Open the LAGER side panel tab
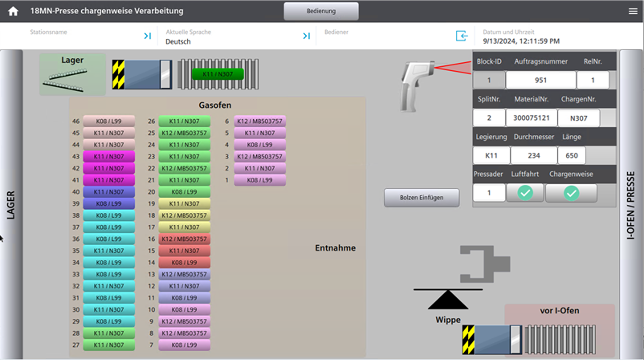 11,205
